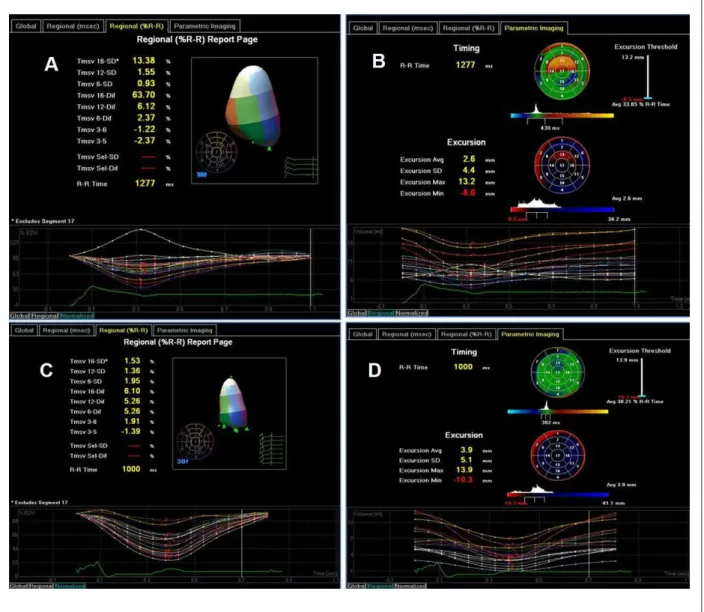Viewport: 704px width, 612px height.
Task: Switch to Regional (msec) tab in panel C
Action: pos(66,330)
